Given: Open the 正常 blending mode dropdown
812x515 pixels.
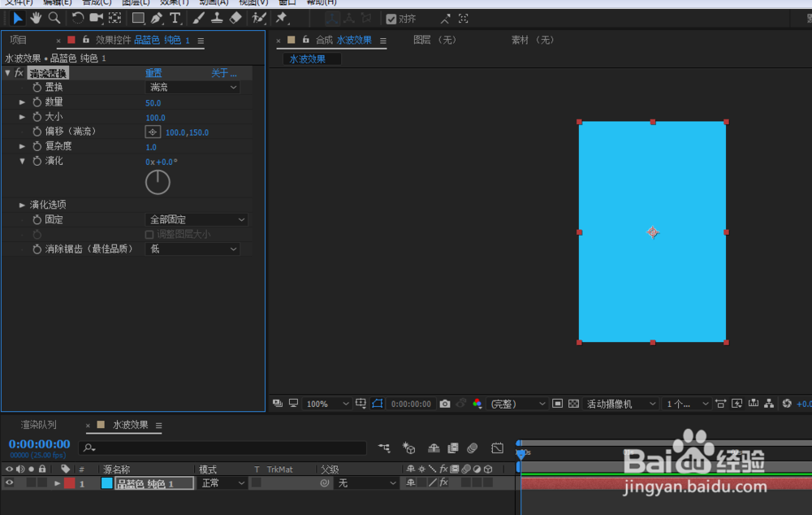Looking at the screenshot, I should [x=222, y=483].
